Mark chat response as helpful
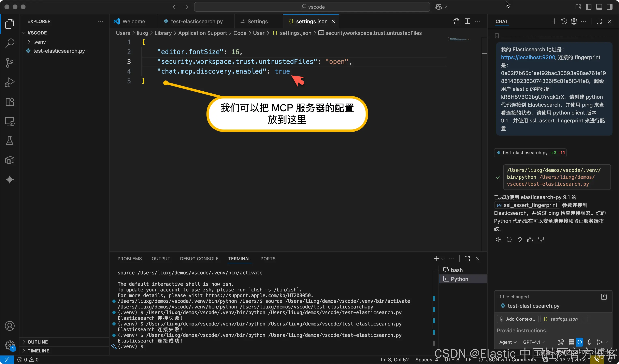The width and height of the screenshot is (619, 364). pos(530,240)
